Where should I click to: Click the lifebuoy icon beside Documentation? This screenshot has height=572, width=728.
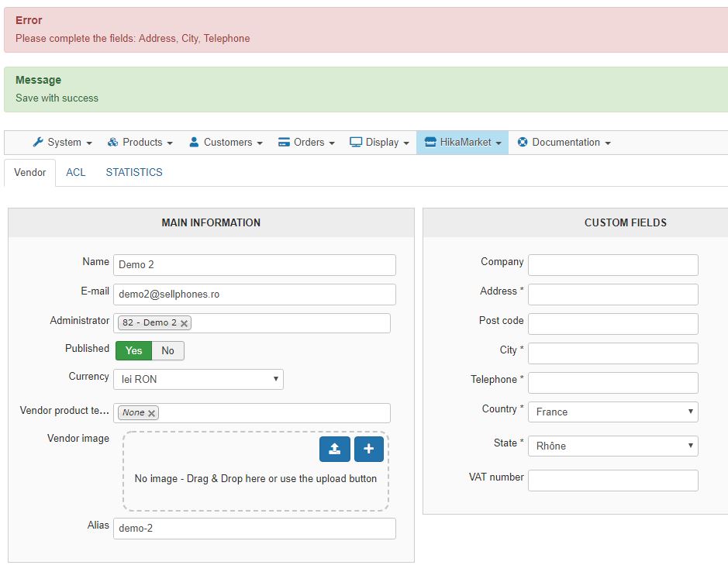523,142
